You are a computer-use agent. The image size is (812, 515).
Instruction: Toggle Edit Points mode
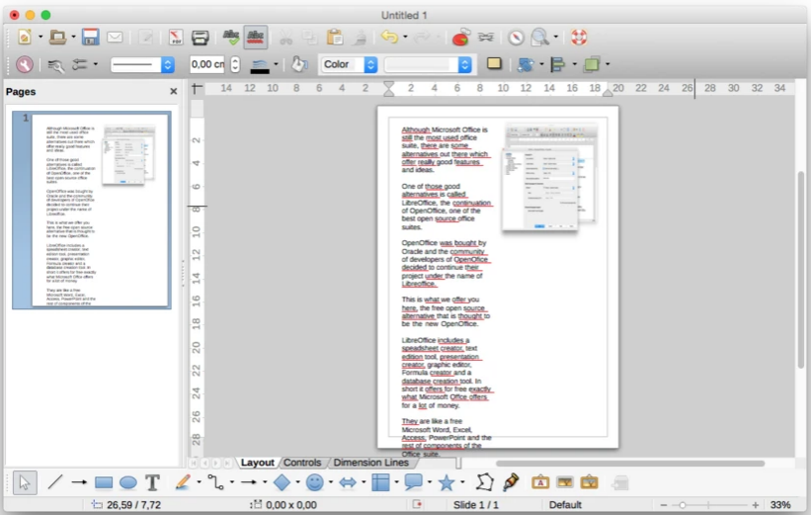point(484,482)
